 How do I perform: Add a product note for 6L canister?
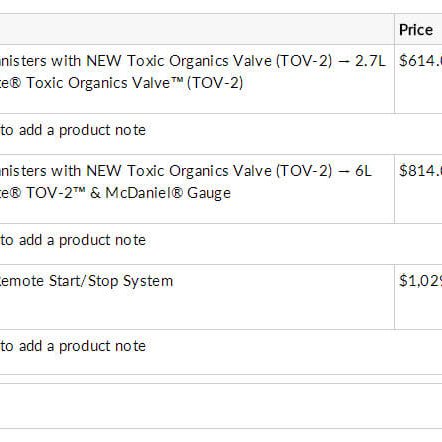click(73, 240)
